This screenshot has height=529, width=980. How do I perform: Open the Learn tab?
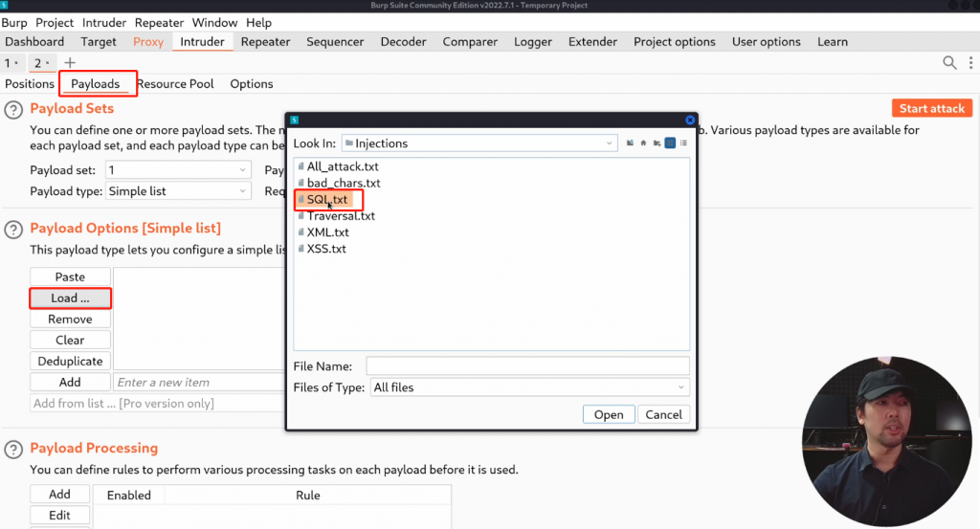point(833,42)
